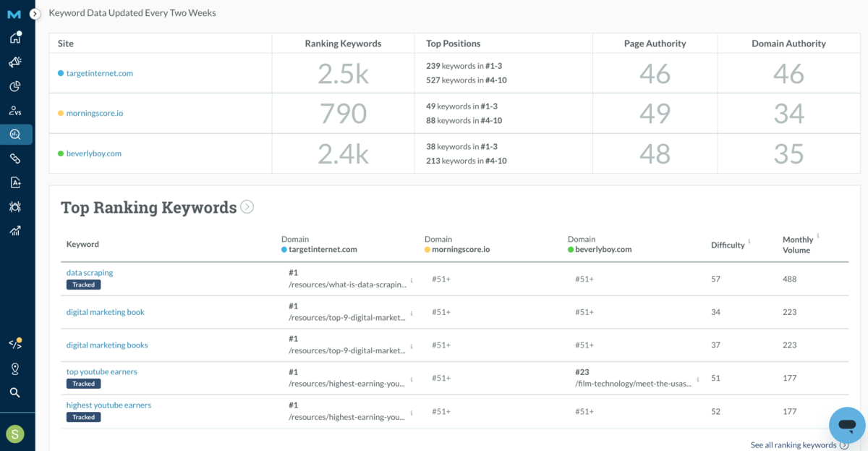This screenshot has width=868, height=451.
Task: Open the A+ page grader icon
Action: click(x=15, y=182)
